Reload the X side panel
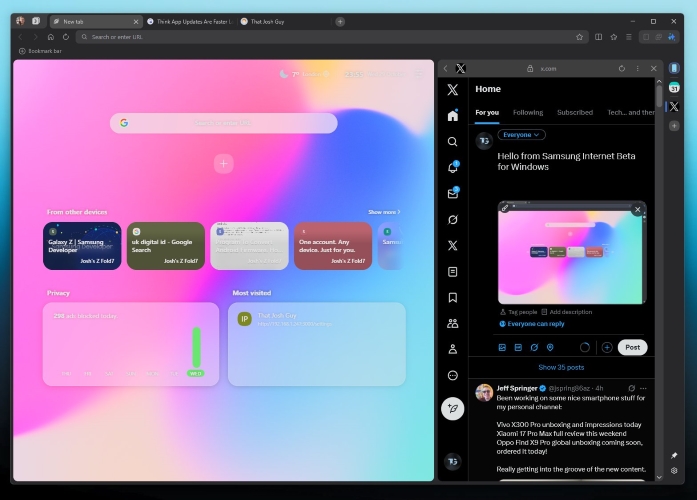697x500 pixels. coord(622,68)
